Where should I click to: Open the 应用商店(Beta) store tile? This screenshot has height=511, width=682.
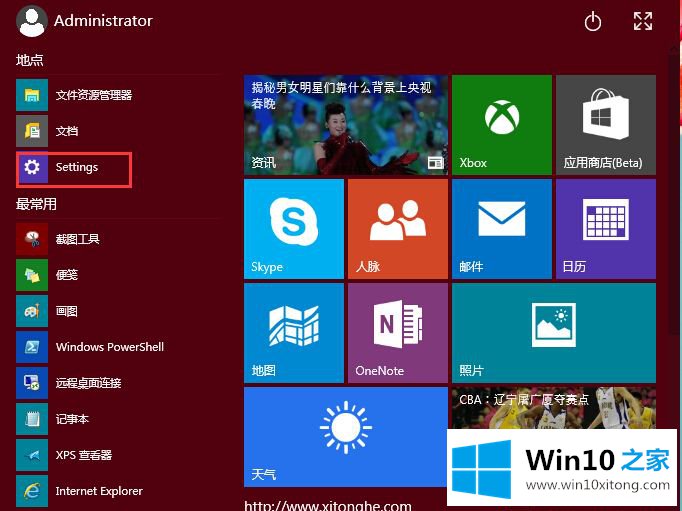tap(606, 125)
